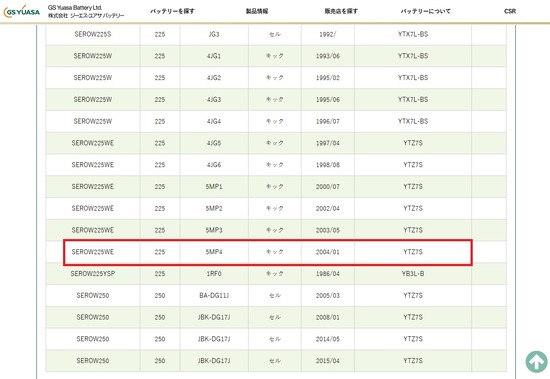Select the 2004/01 date cell
The image size is (550, 379).
click(328, 252)
